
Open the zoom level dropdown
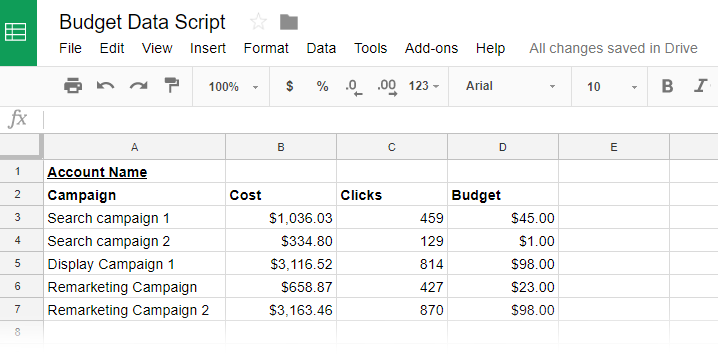(233, 87)
